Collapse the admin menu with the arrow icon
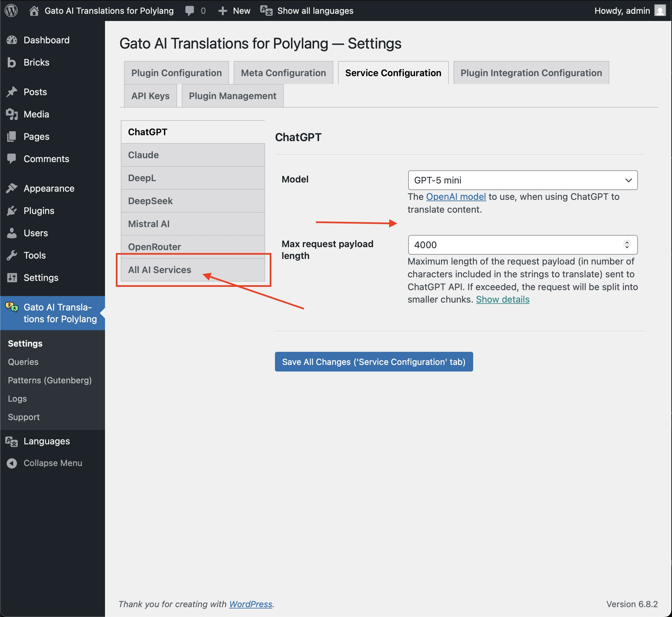Screen dimensions: 672x617 click(12, 463)
